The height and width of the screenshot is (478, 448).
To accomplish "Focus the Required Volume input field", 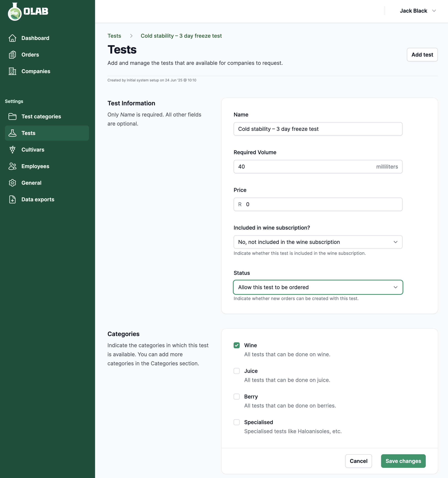I will [x=303, y=167].
